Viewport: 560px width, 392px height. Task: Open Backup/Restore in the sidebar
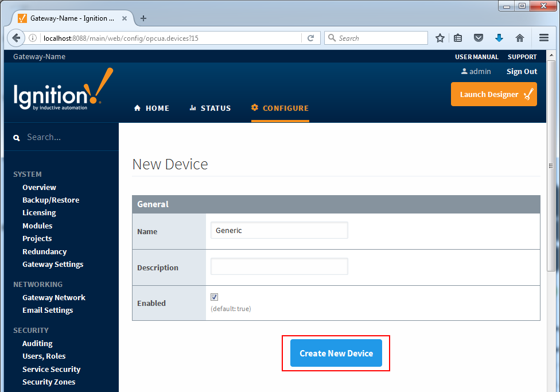(x=50, y=200)
